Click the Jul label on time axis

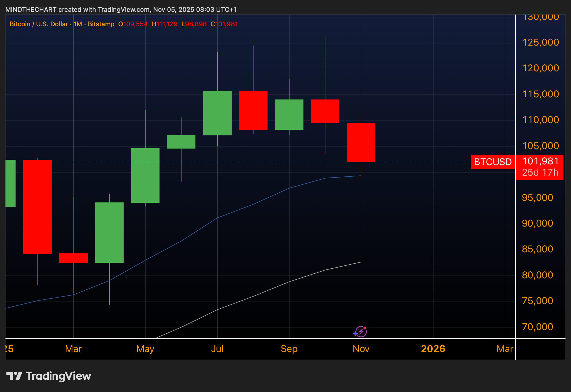(217, 349)
